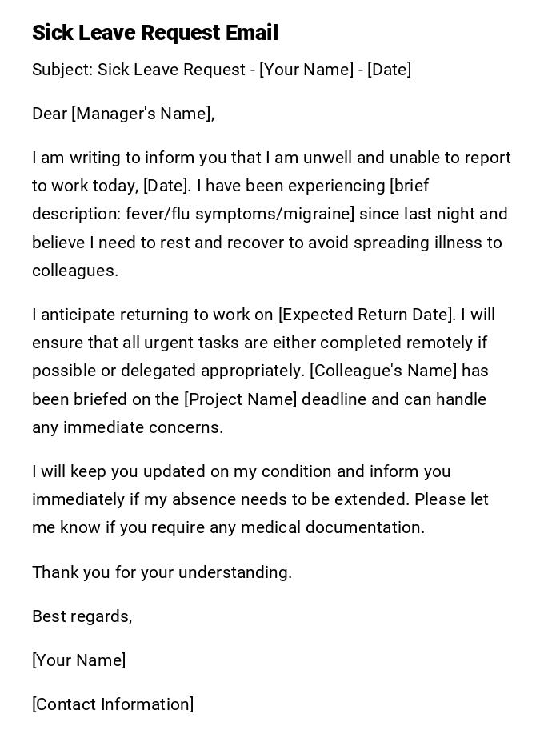The image size is (560, 754).
Task: Click the [Date] placeholder in subject line
Action: tap(390, 70)
